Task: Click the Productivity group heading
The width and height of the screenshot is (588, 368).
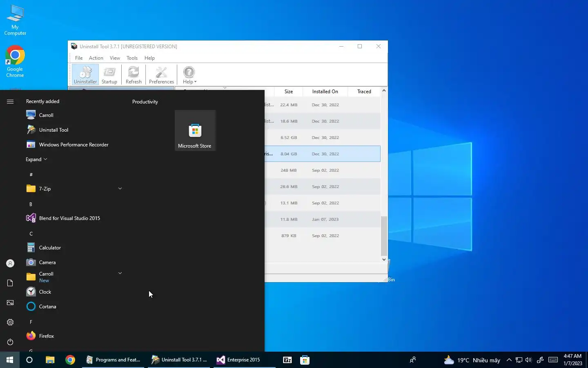Action: (x=145, y=102)
